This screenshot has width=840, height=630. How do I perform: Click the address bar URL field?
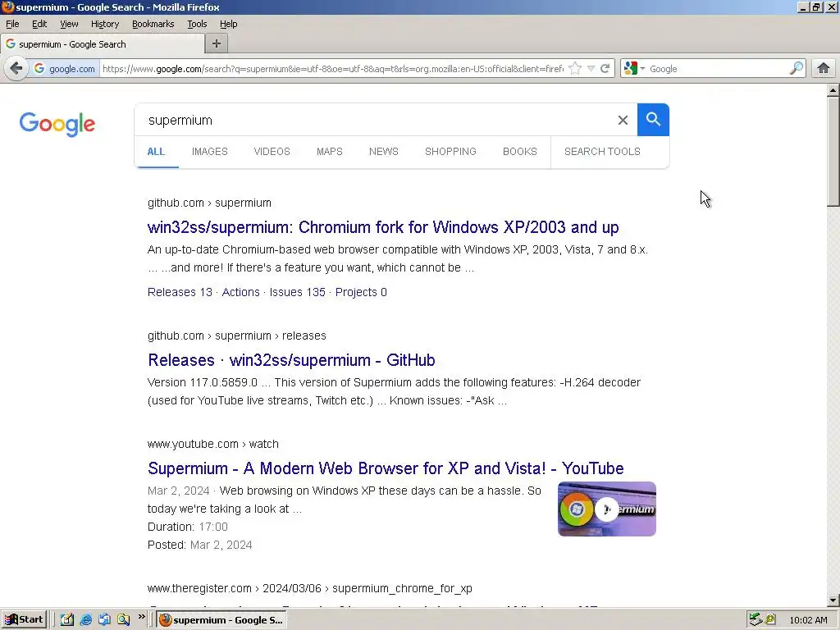[x=332, y=69]
